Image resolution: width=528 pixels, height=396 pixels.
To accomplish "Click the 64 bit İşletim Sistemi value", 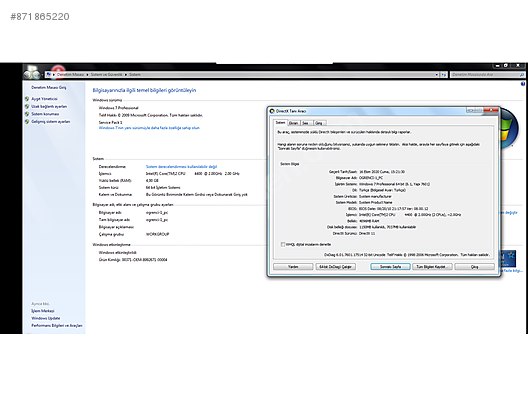I will 163,188.
